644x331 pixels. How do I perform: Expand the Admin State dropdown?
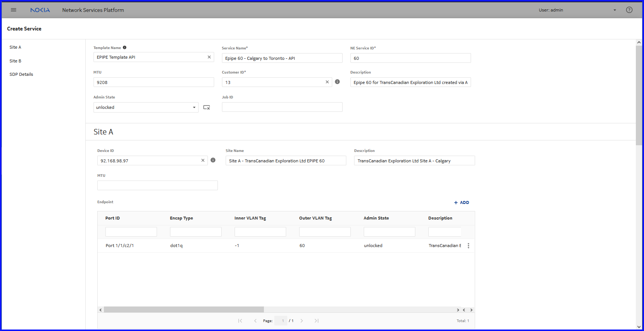[x=194, y=107]
